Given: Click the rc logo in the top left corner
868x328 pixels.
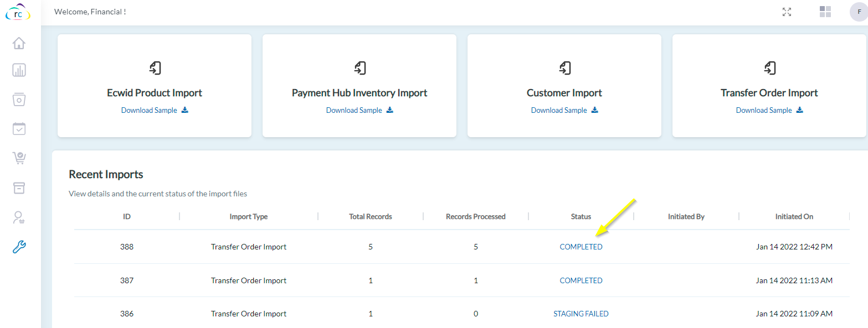Looking at the screenshot, I should (x=17, y=12).
